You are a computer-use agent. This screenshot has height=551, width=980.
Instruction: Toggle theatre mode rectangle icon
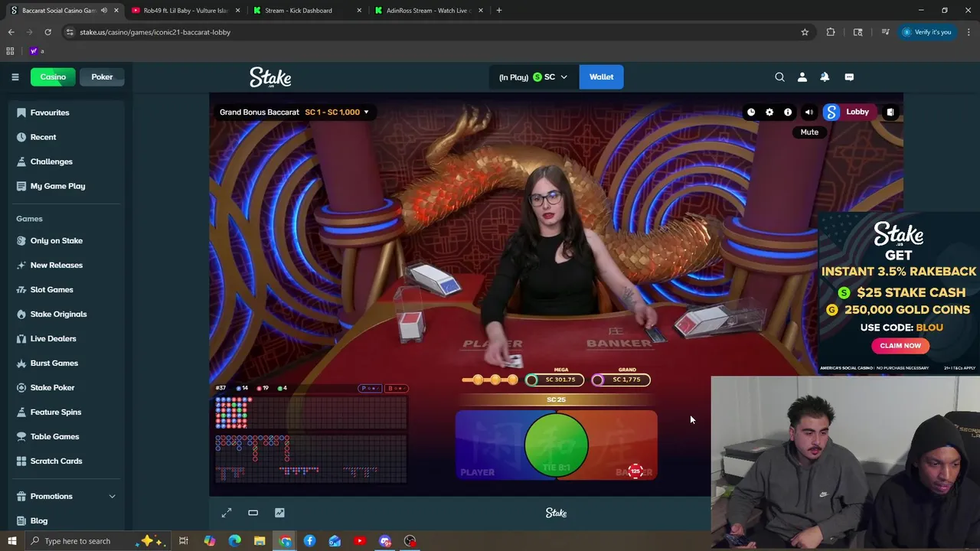click(253, 513)
